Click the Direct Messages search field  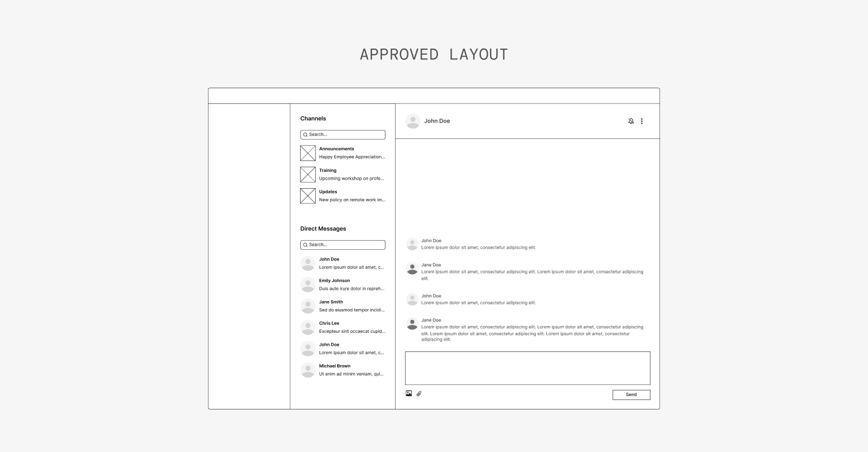[343, 245]
